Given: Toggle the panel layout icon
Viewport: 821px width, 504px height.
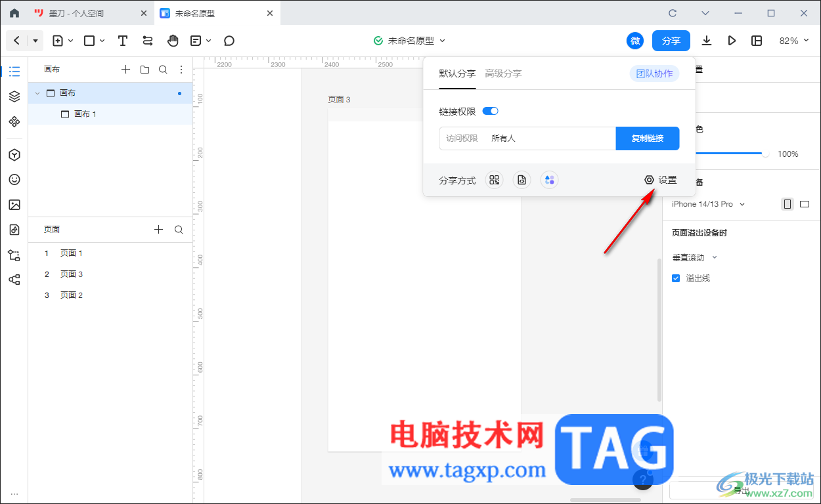Looking at the screenshot, I should pos(757,41).
